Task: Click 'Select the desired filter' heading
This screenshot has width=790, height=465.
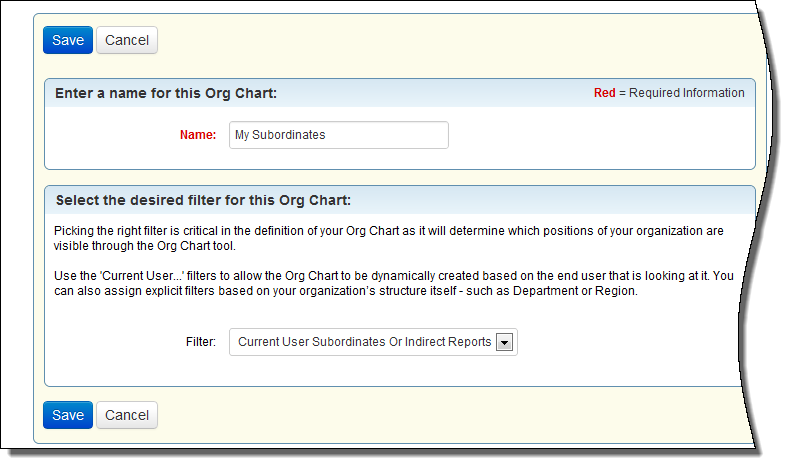Action: coord(203,201)
